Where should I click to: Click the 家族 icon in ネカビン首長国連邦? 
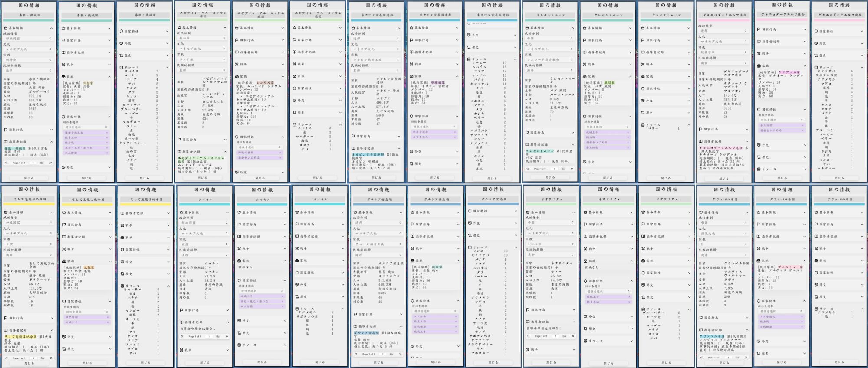(x=411, y=76)
